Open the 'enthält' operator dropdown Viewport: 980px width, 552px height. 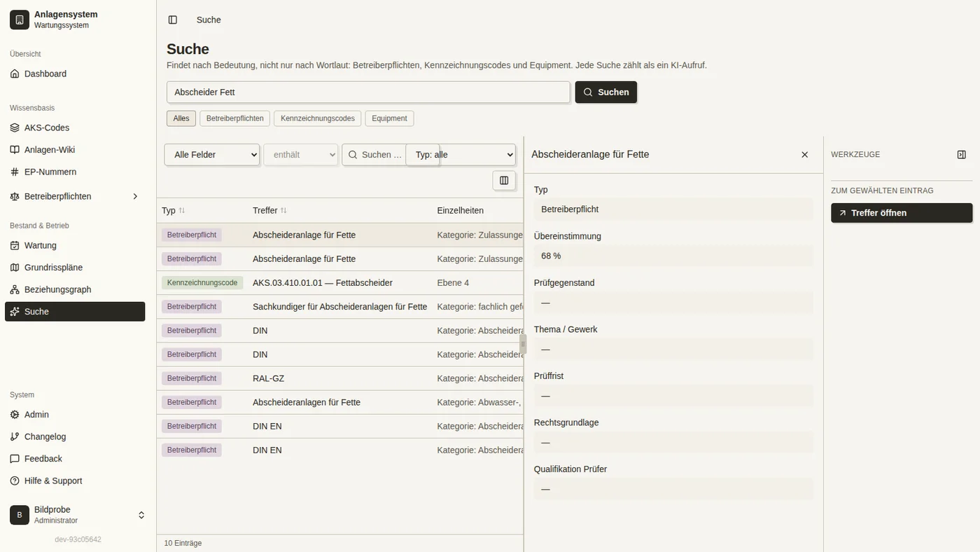pyautogui.click(x=301, y=155)
